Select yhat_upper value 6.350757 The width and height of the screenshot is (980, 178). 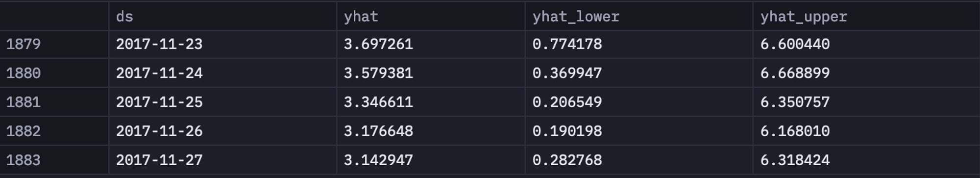tap(795, 102)
